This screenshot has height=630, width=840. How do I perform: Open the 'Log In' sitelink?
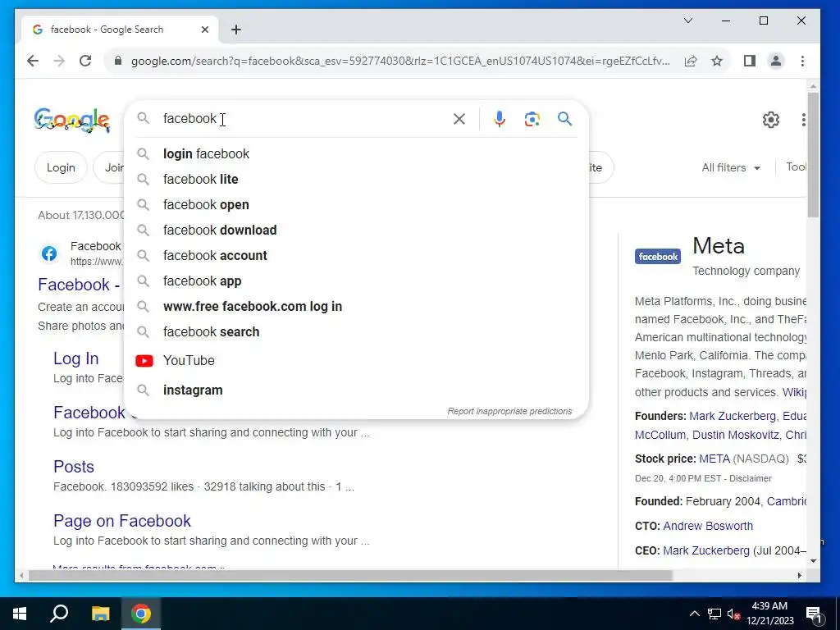(76, 358)
